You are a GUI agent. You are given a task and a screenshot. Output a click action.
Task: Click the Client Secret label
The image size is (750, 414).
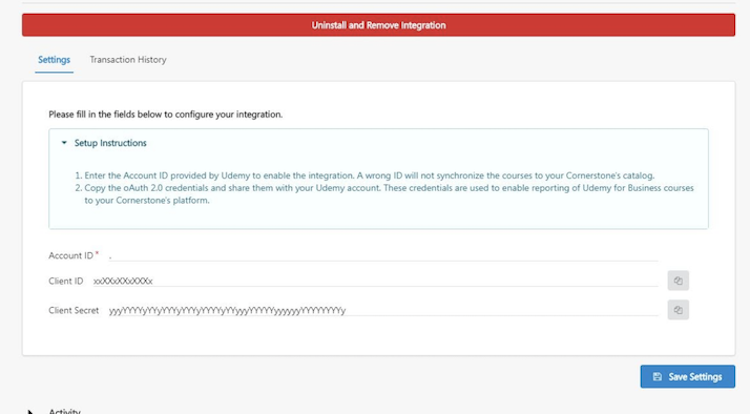pos(74,310)
